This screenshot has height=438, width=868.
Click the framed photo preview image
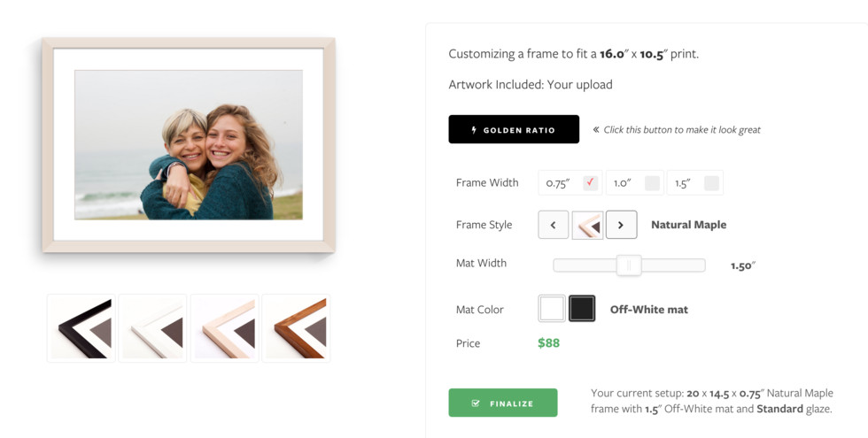coord(189,145)
